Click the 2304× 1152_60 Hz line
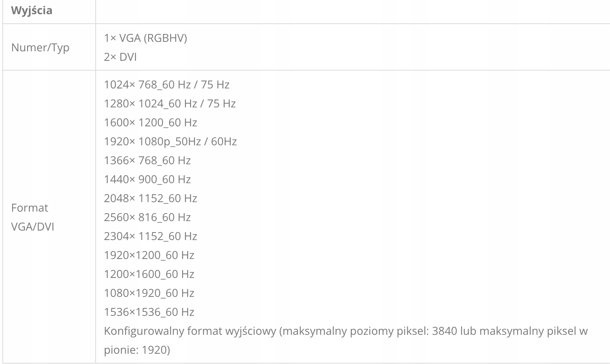 point(150,236)
